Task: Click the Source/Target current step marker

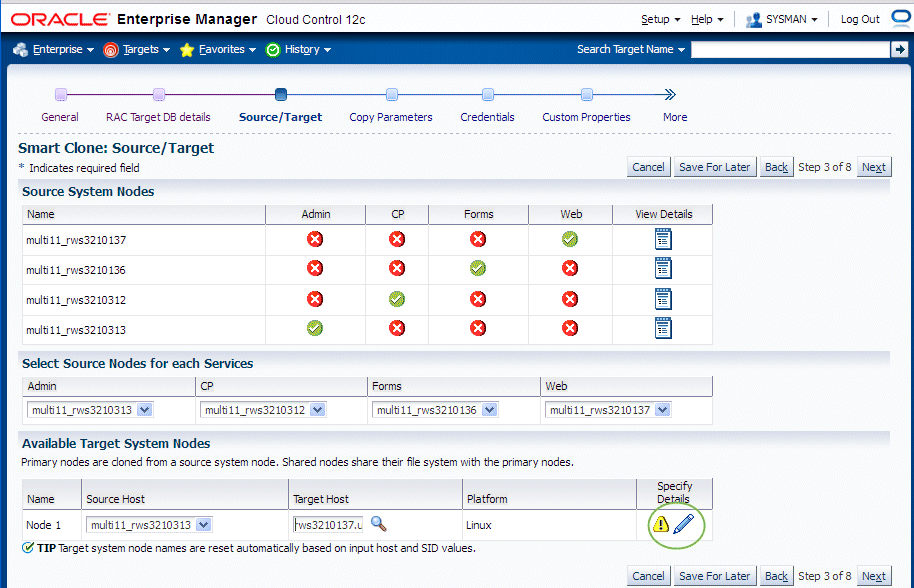Action: pos(280,94)
